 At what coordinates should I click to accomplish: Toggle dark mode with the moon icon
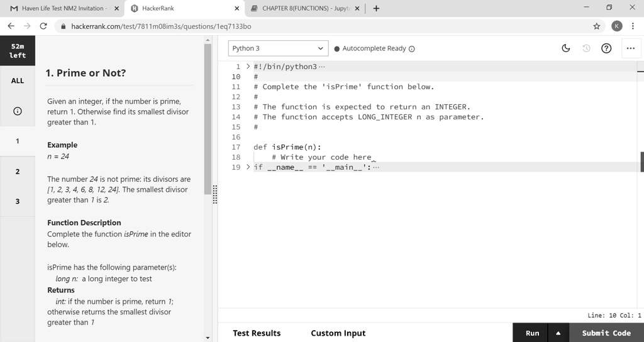pos(566,48)
